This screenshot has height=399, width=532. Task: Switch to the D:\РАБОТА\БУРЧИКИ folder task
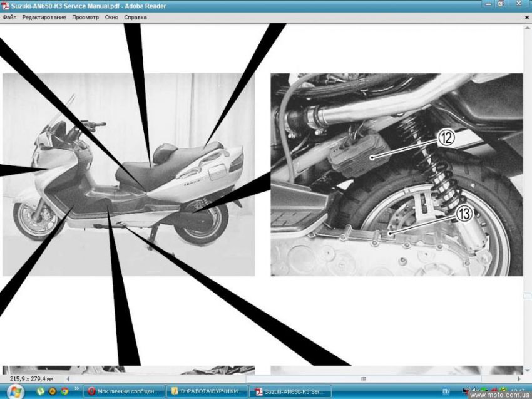point(207,391)
